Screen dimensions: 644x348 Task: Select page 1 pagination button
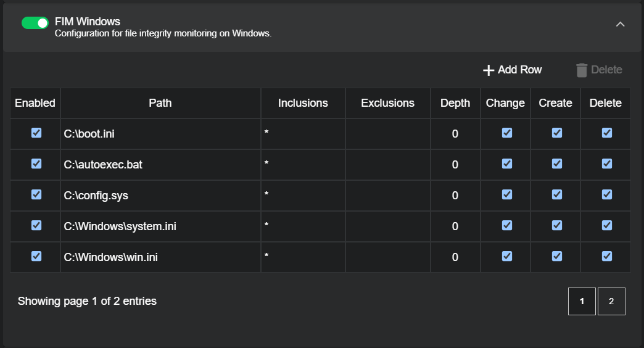(x=582, y=301)
